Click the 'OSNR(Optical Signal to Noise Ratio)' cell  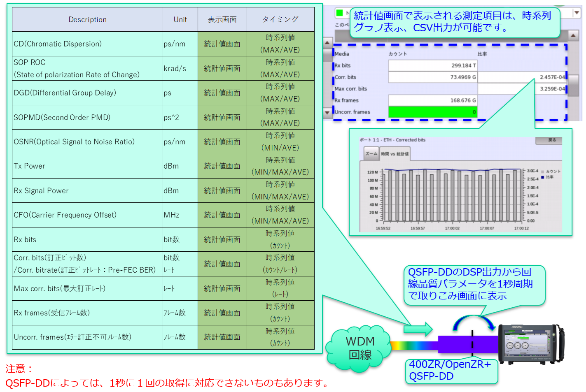tap(87, 141)
